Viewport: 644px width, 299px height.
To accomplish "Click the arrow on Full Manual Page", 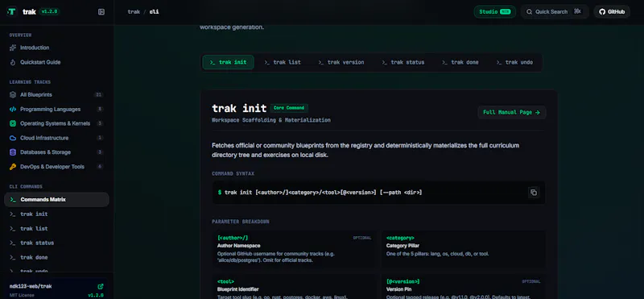I will click(538, 112).
